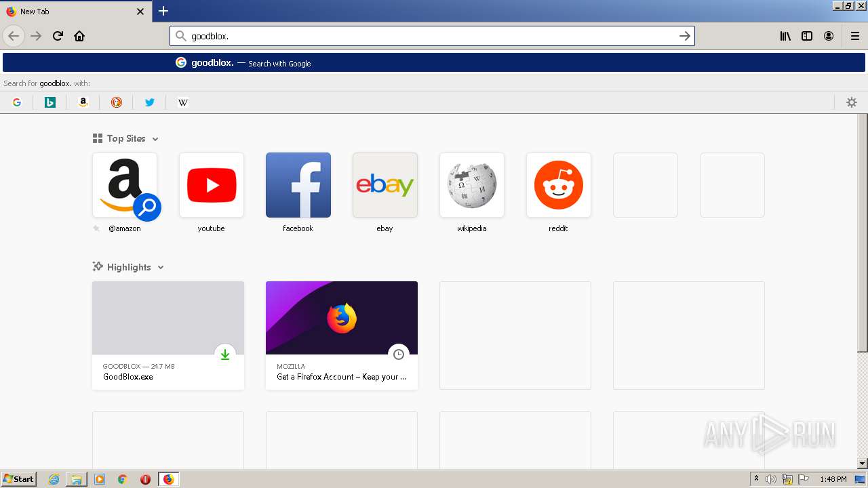Open the Windows Start menu
The image size is (868, 488).
coord(18,479)
